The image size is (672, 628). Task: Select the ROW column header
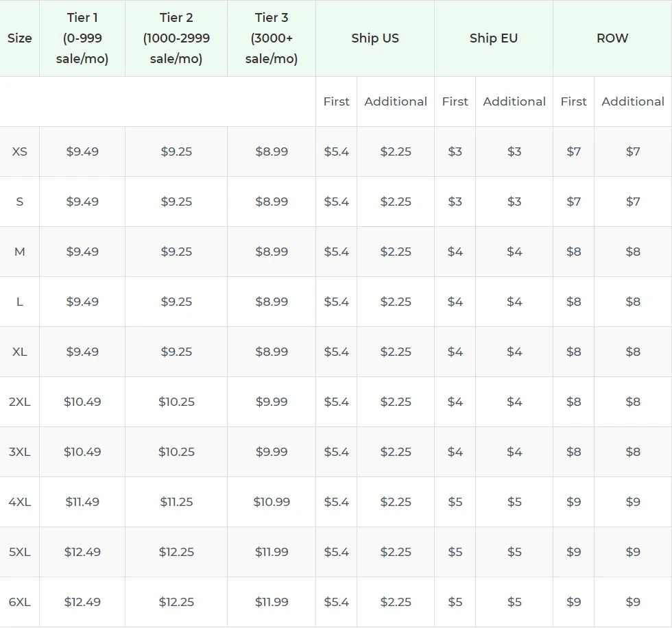612,38
